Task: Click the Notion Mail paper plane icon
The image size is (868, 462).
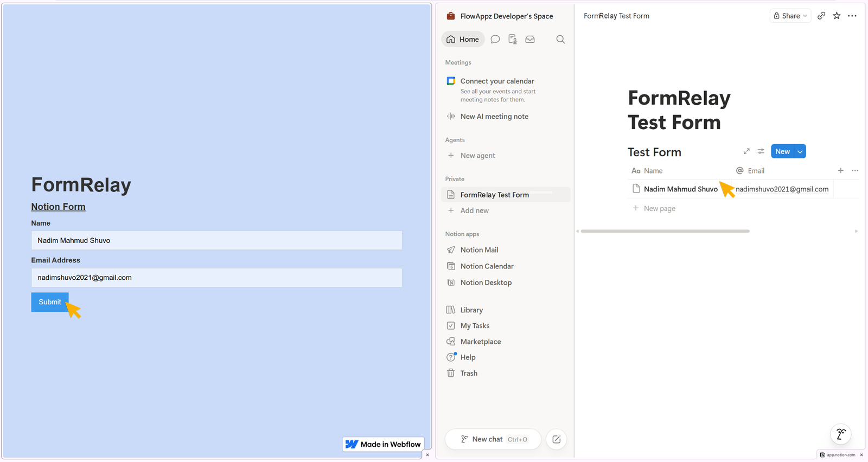Action: [451, 250]
